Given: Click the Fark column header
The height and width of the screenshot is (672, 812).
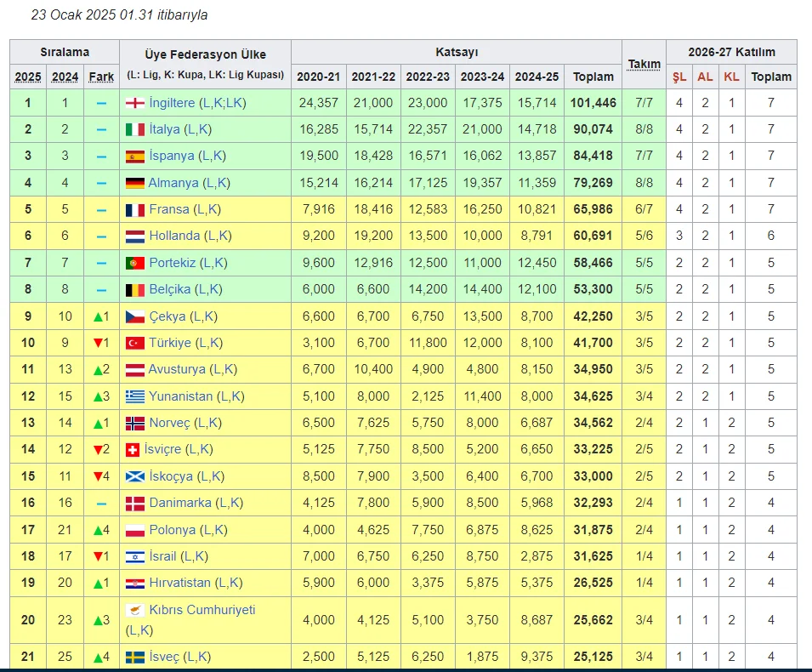Looking at the screenshot, I should point(101,77).
